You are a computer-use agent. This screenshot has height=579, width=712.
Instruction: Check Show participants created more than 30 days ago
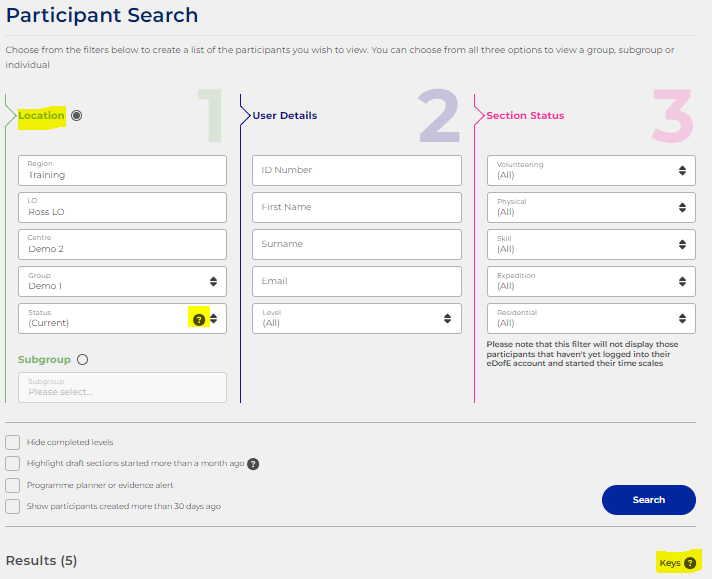13,506
